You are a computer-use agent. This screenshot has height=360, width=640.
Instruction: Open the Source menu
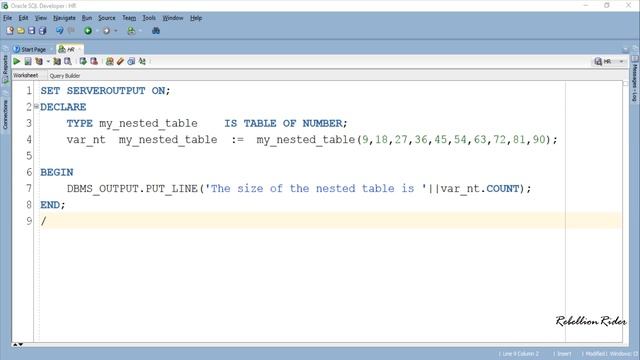click(107, 18)
